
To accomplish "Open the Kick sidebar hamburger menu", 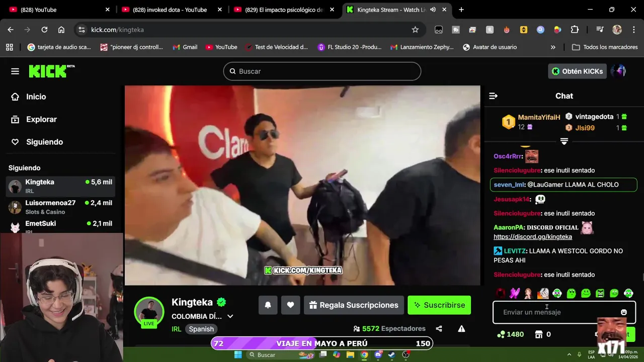I will click(x=15, y=71).
